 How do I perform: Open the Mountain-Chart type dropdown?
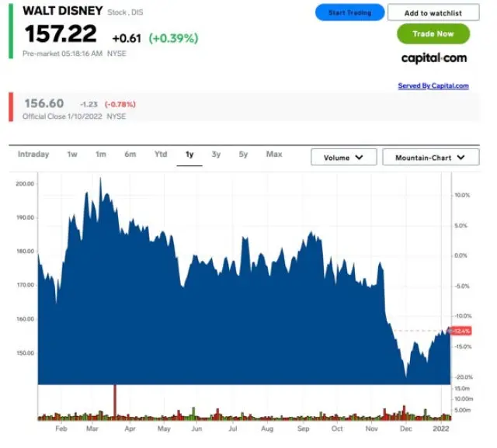click(429, 158)
